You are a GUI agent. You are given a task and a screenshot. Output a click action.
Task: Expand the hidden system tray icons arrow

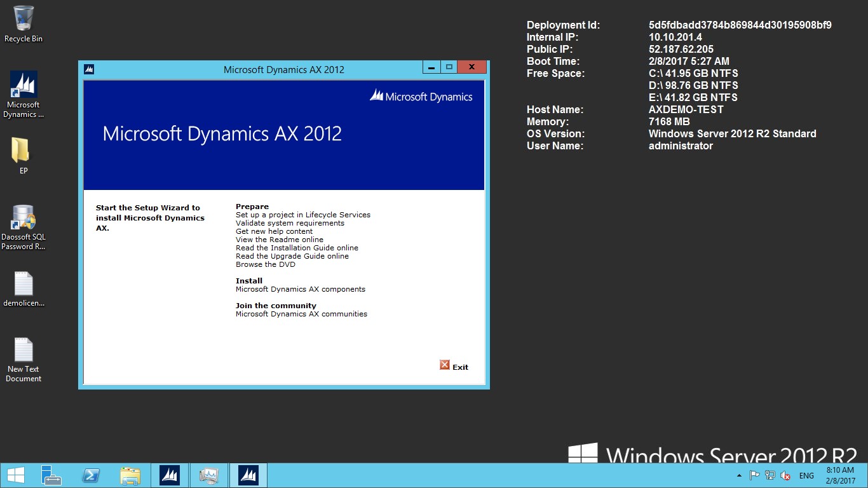tap(739, 475)
